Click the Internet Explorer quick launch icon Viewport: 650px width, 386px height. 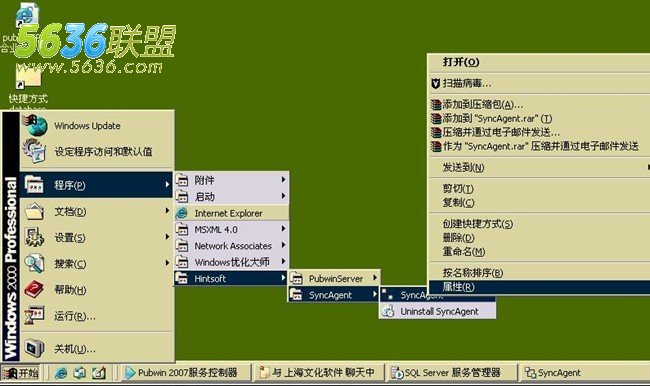[x=61, y=373]
